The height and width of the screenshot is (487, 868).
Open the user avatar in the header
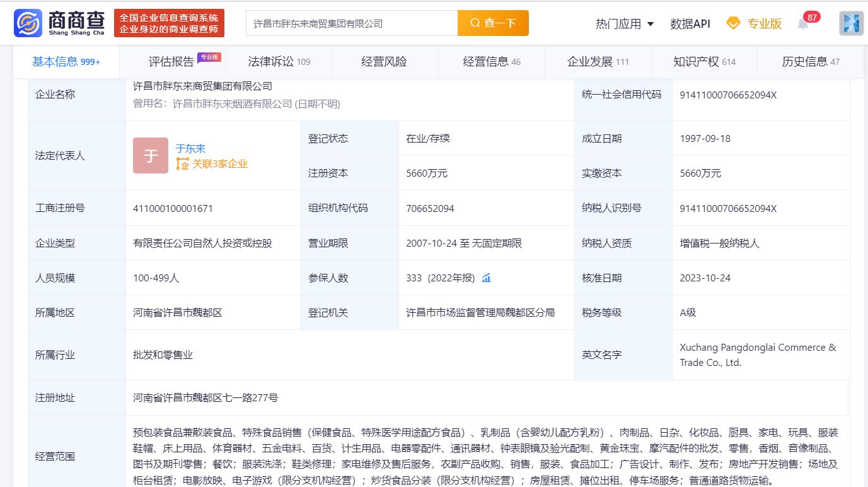[x=851, y=23]
